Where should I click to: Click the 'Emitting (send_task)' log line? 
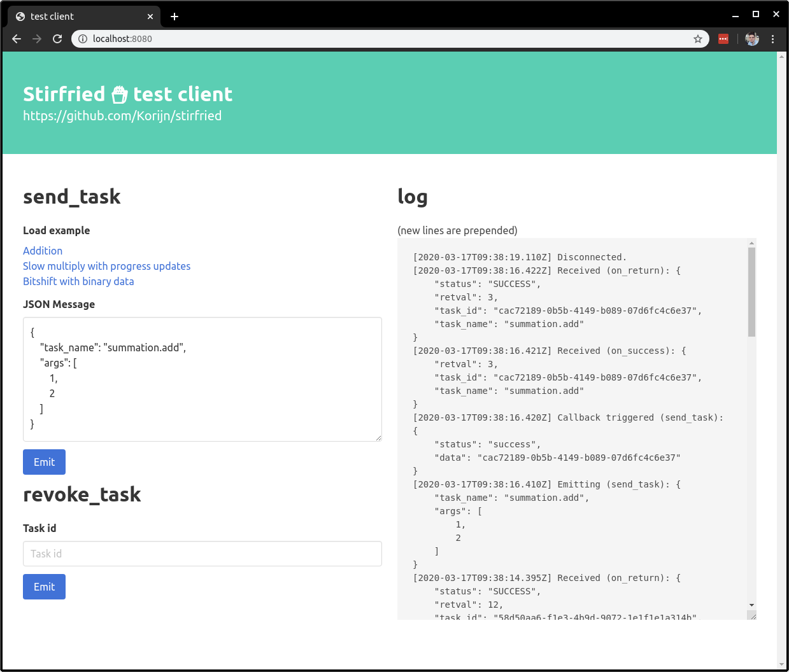tap(546, 484)
